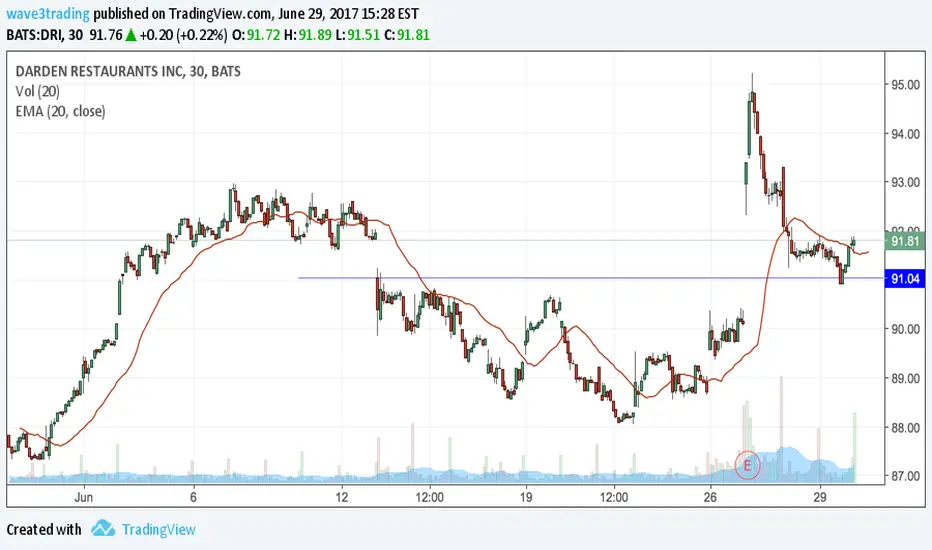Click the 87.00 price axis label
The height and width of the screenshot is (550, 932).
(x=905, y=476)
